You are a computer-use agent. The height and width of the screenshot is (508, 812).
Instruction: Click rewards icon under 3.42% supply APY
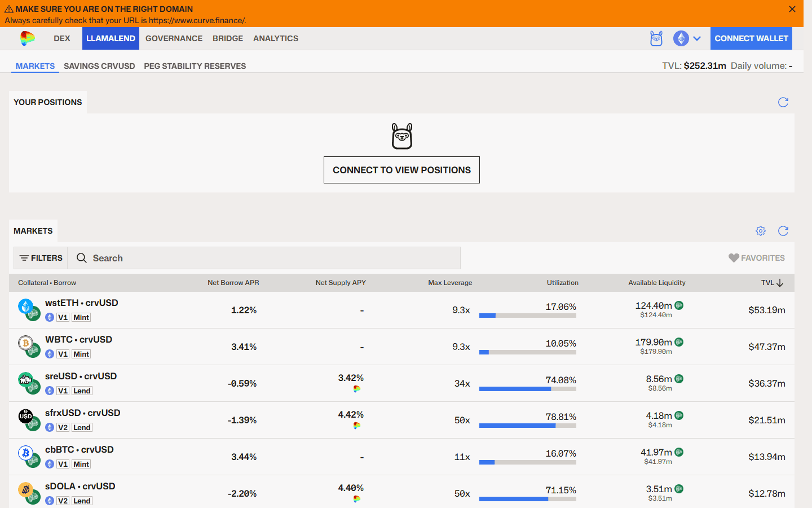pos(357,389)
